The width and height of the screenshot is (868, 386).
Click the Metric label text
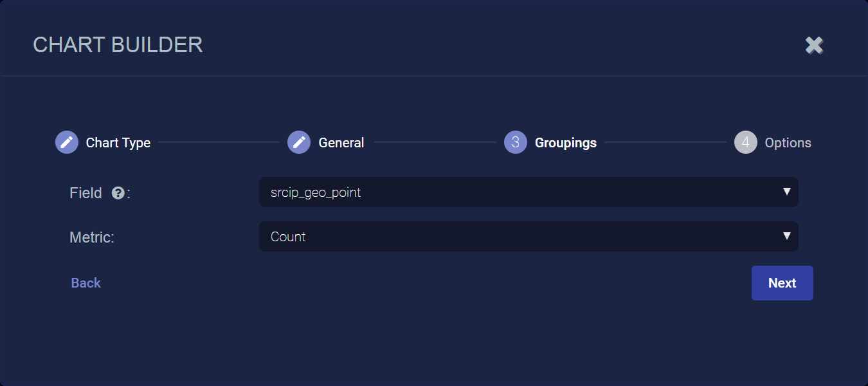point(91,237)
